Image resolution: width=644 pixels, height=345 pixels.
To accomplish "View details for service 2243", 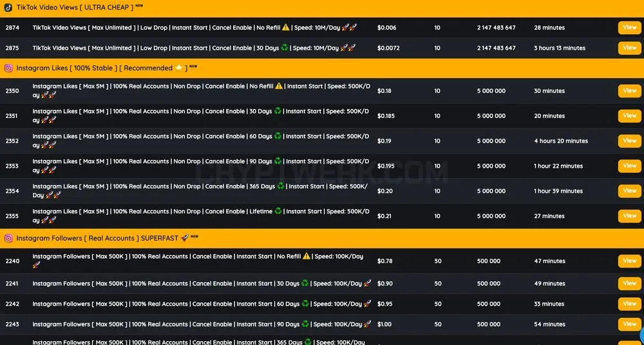I will pyautogui.click(x=630, y=324).
